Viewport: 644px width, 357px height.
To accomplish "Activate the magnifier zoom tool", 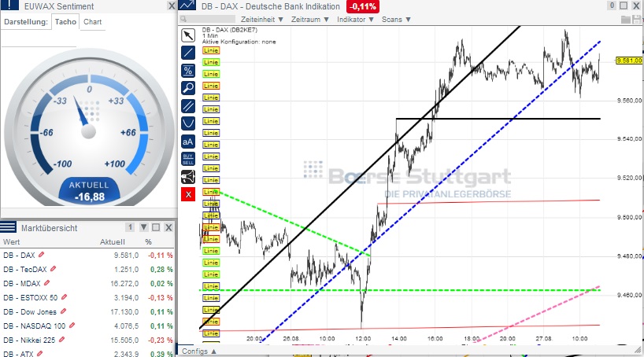I will (188, 88).
